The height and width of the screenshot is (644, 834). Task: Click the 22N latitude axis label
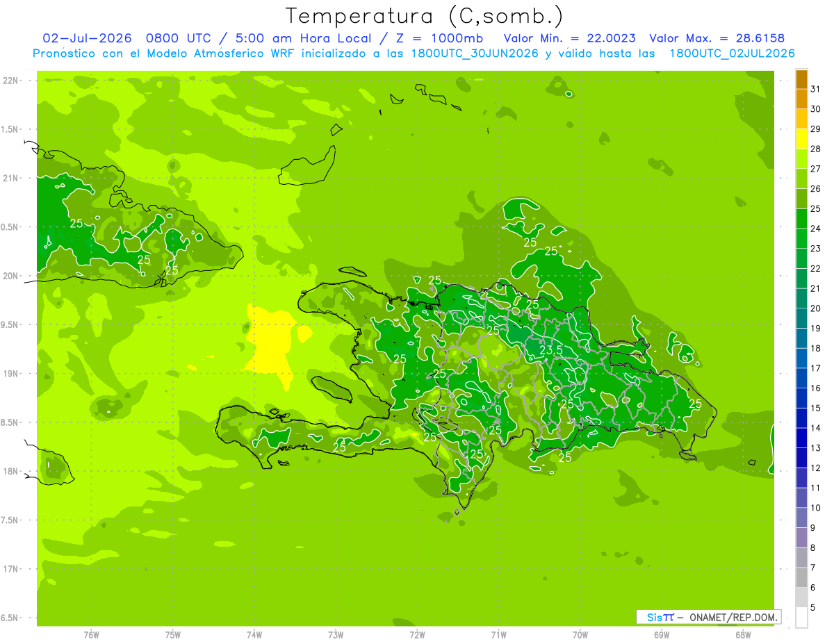click(x=12, y=81)
